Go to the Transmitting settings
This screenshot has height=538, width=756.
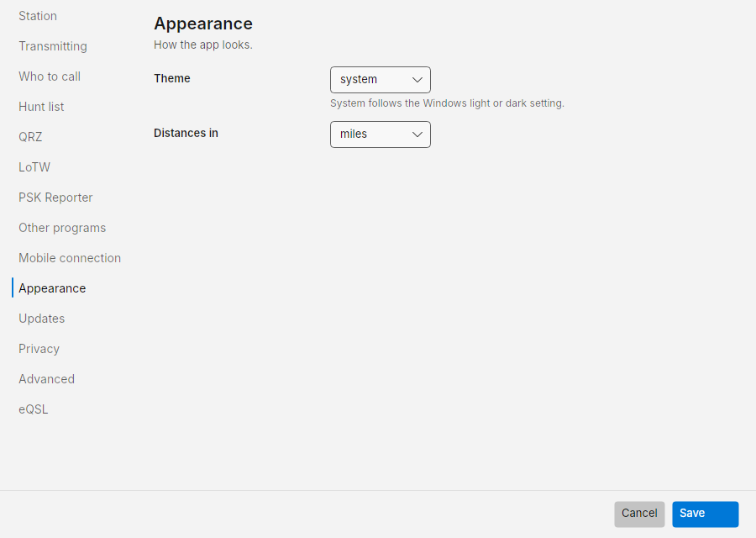[53, 46]
